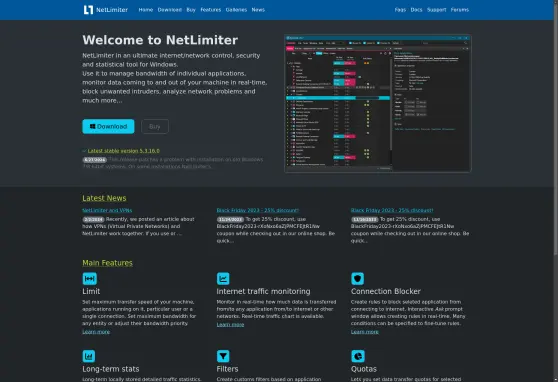
Task: Open the Features navigation item
Action: pyautogui.click(x=211, y=10)
